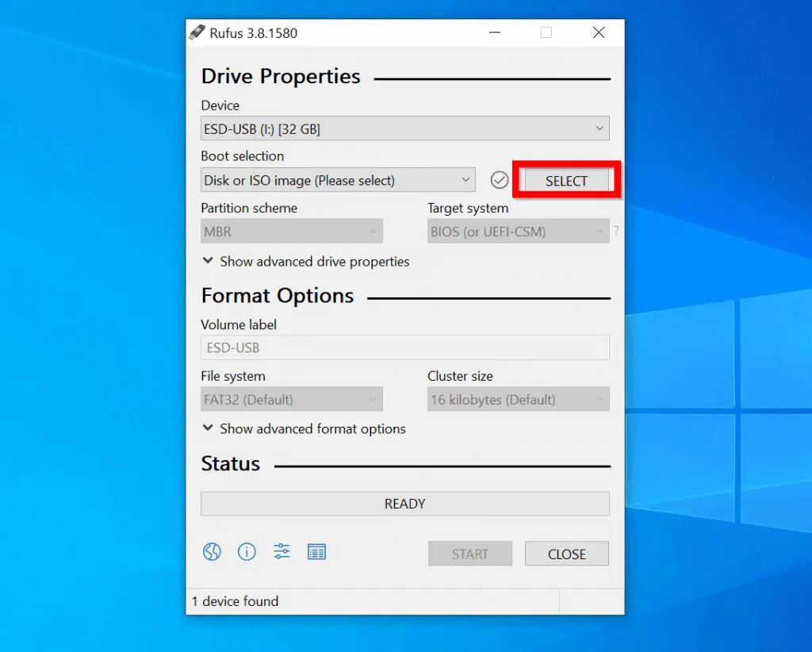Click inside the Volume label field
This screenshot has height=652, width=812.
click(x=404, y=347)
